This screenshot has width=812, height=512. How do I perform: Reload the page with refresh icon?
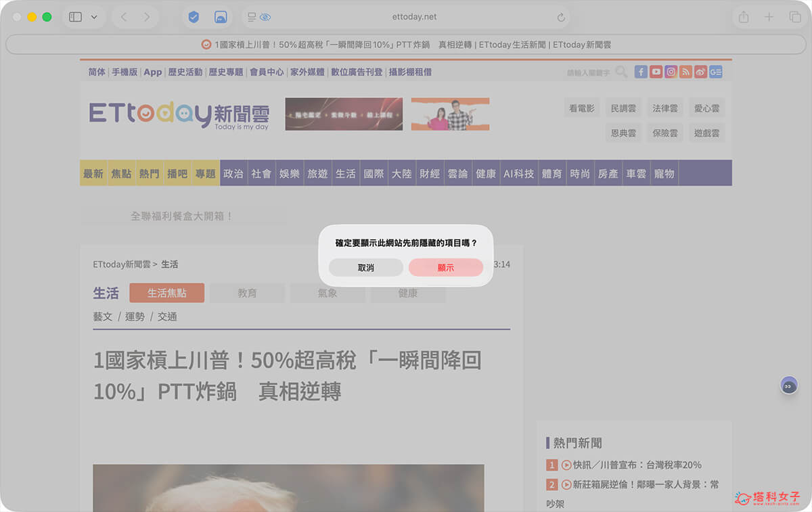tap(561, 17)
